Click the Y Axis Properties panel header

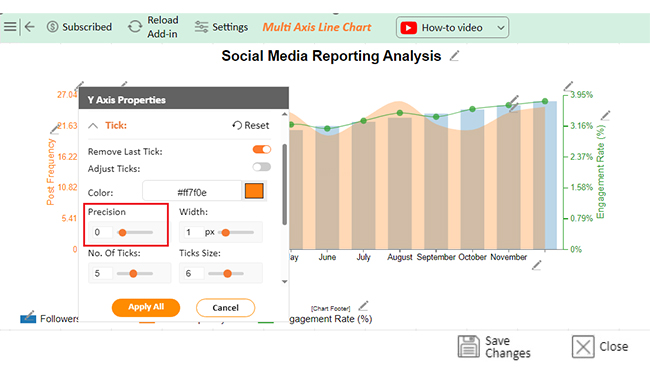[184, 99]
